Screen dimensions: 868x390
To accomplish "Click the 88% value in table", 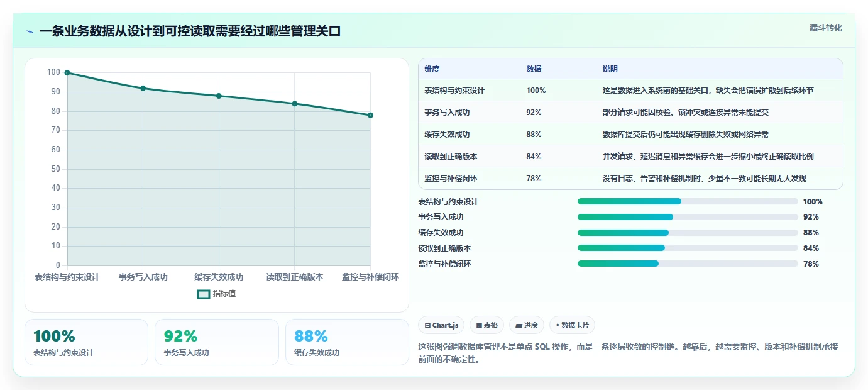I will click(534, 135).
